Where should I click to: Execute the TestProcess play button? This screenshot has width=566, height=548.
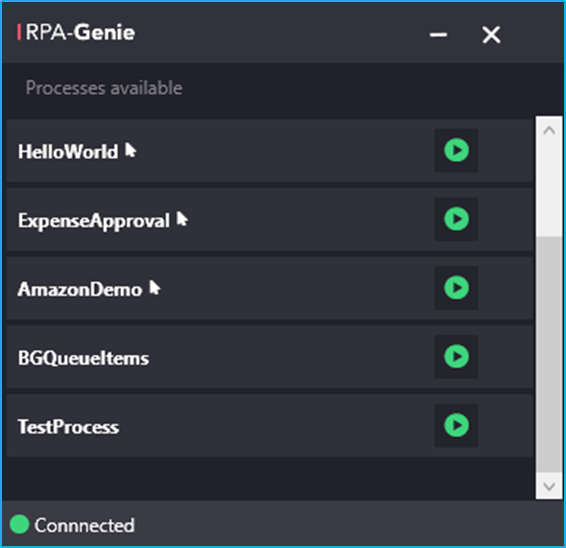(x=456, y=426)
